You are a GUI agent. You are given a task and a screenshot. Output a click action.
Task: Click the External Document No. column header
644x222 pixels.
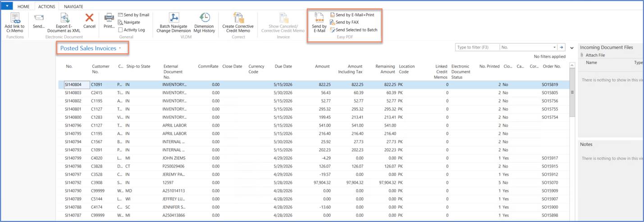pyautogui.click(x=173, y=72)
